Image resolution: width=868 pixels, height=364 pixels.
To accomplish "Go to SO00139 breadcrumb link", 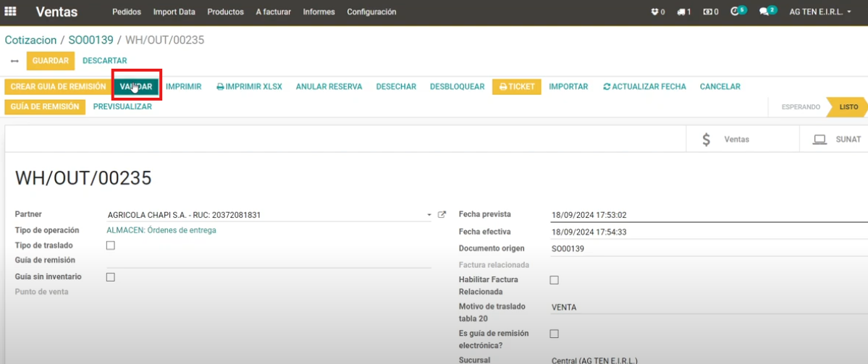I will [x=90, y=40].
